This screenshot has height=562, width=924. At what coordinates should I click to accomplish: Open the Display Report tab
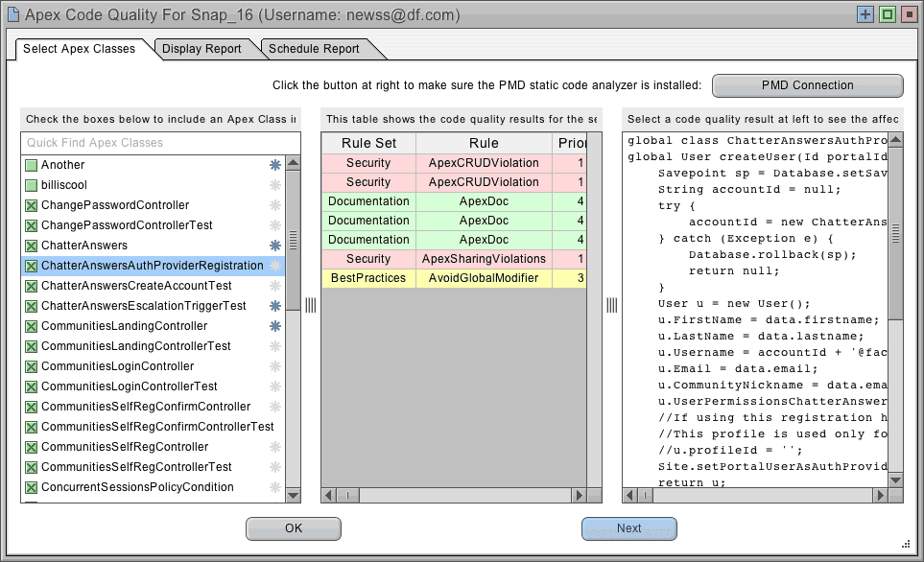(201, 49)
